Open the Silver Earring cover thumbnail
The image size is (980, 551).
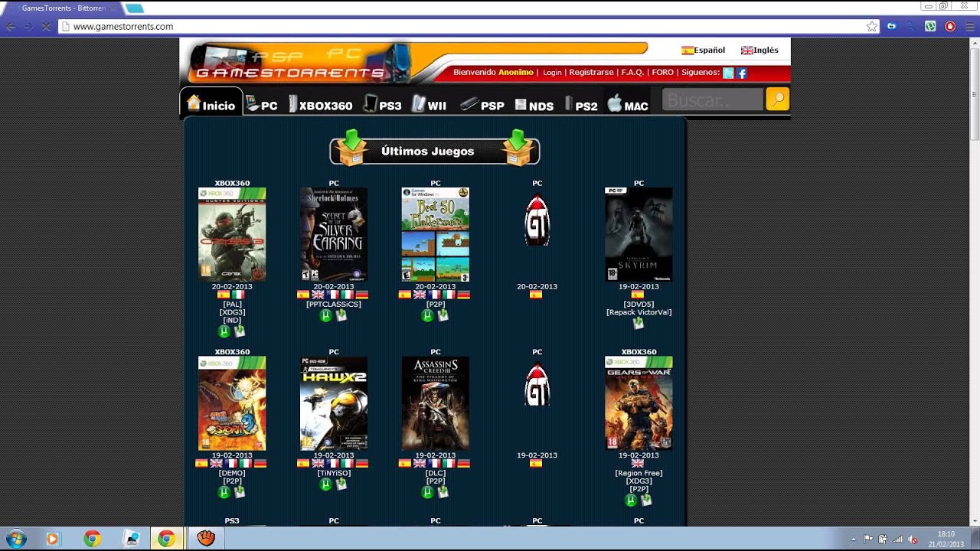click(334, 234)
